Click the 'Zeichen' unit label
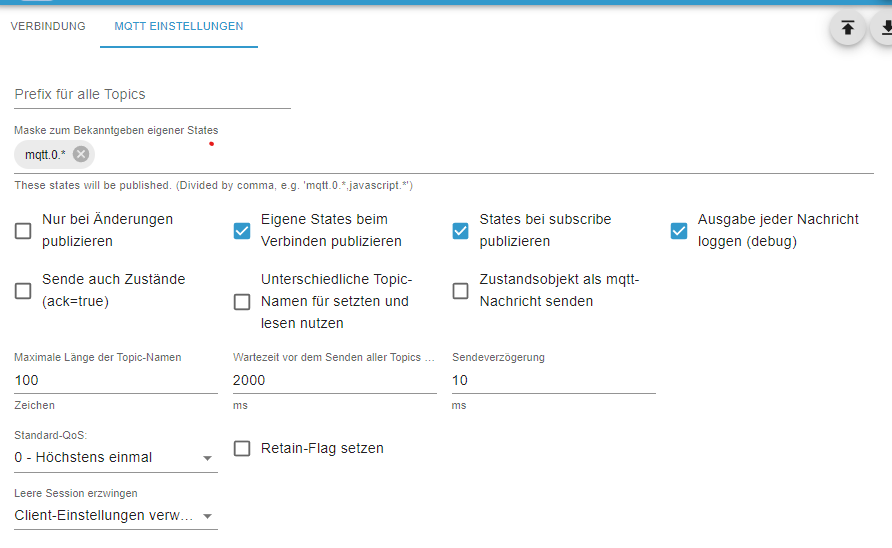 click(x=35, y=405)
